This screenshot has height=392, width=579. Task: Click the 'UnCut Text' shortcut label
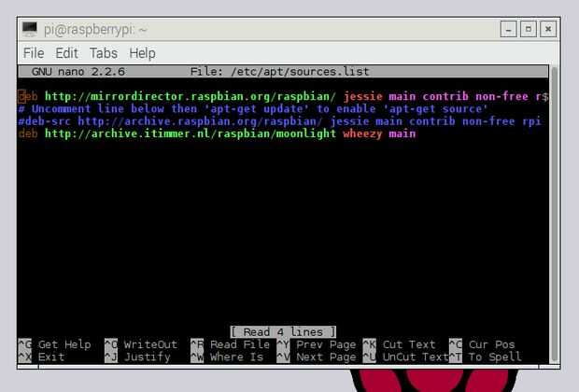416,357
